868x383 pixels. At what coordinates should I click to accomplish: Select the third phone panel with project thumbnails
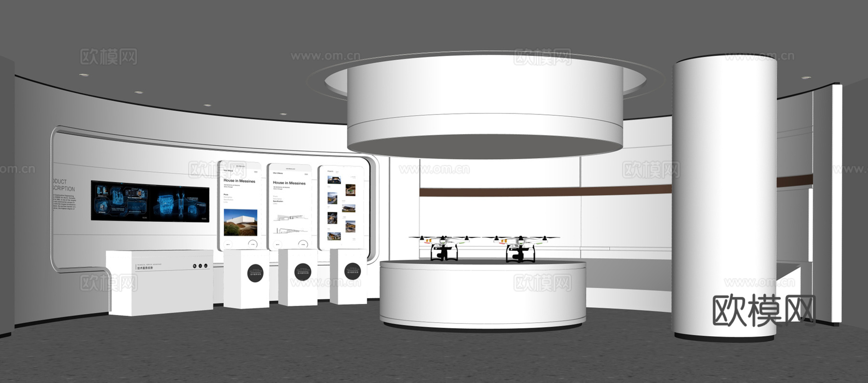341,207
